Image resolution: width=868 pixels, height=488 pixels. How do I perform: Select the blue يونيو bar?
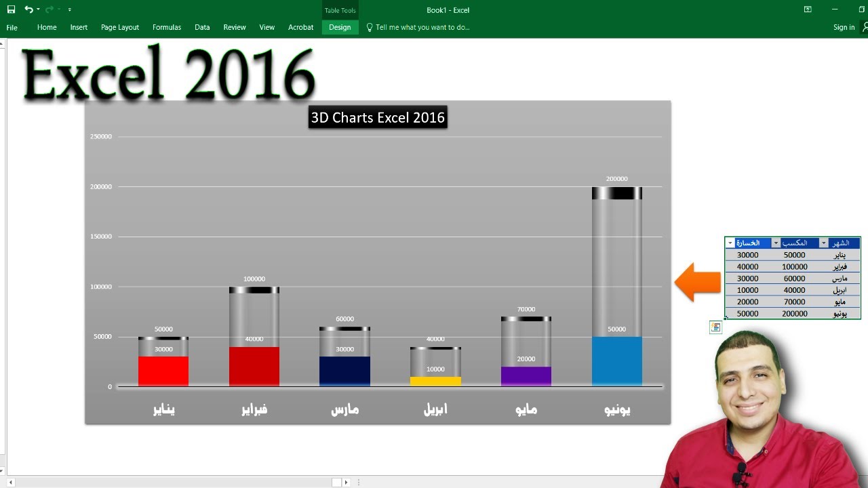click(617, 361)
